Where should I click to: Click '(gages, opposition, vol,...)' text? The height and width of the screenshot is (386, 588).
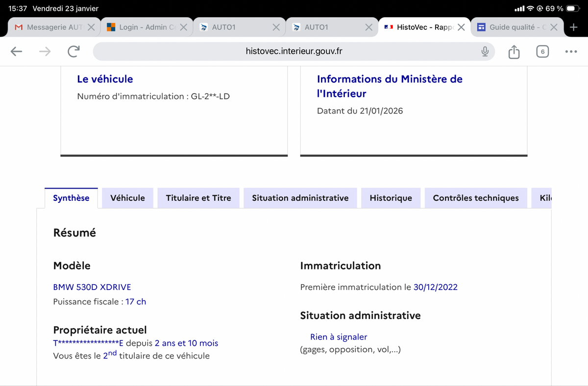350,350
